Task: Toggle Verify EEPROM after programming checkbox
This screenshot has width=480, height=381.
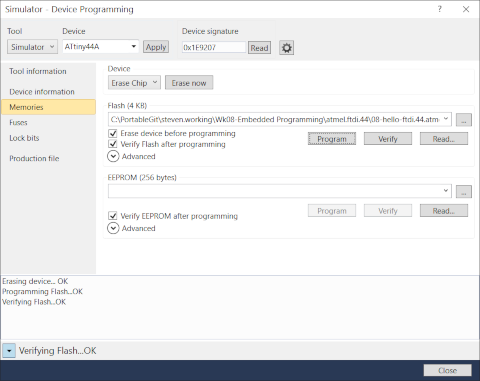Action: [113, 216]
